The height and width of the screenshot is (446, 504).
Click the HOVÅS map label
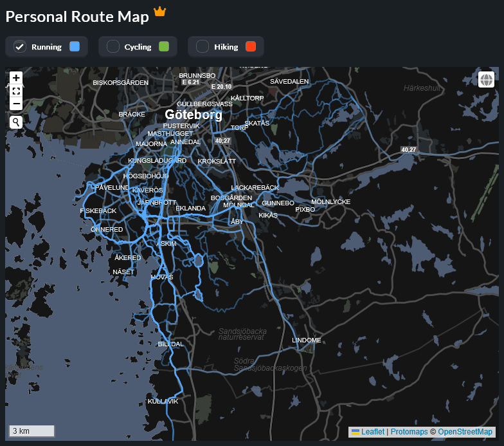(162, 277)
